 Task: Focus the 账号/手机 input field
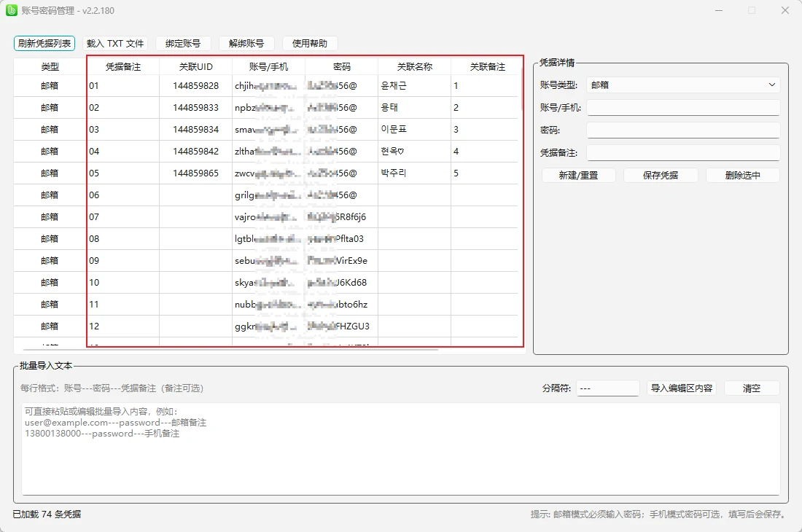tap(683, 107)
